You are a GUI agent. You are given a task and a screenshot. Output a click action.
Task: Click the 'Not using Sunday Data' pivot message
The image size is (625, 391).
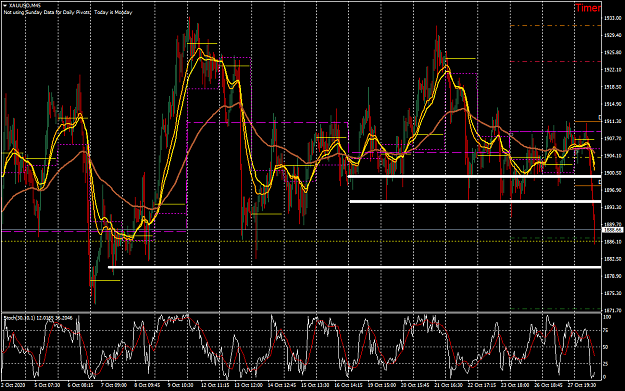coord(68,12)
